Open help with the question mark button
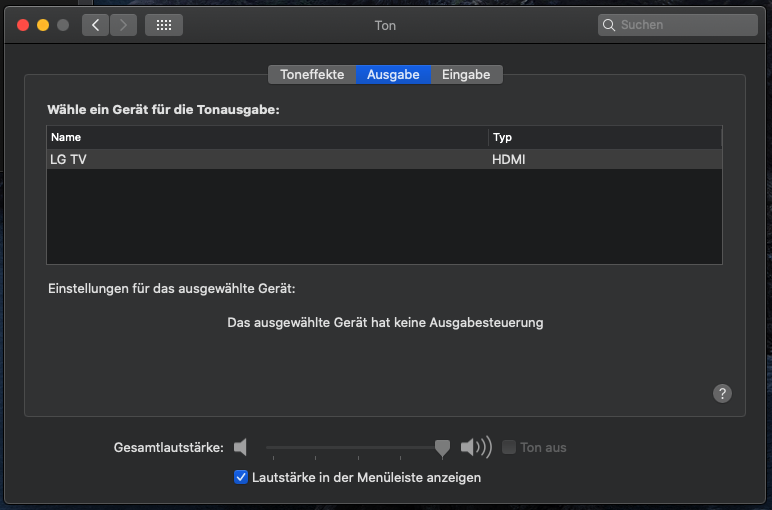The height and width of the screenshot is (510, 772). coord(722,394)
